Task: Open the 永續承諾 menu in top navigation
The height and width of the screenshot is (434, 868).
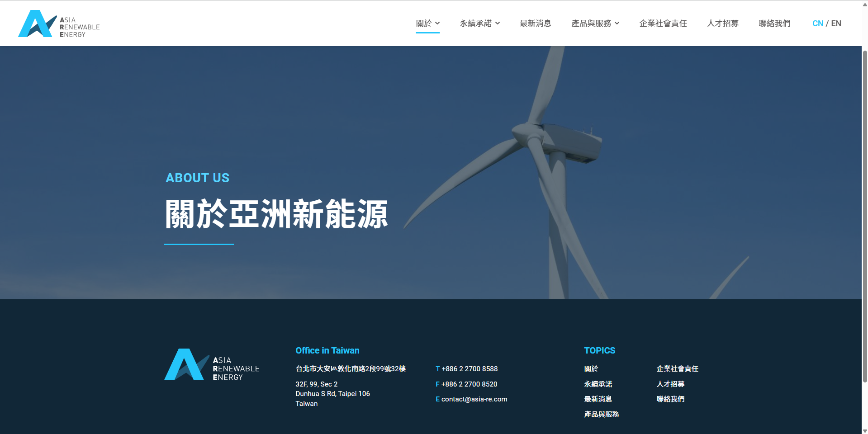Action: [475, 24]
